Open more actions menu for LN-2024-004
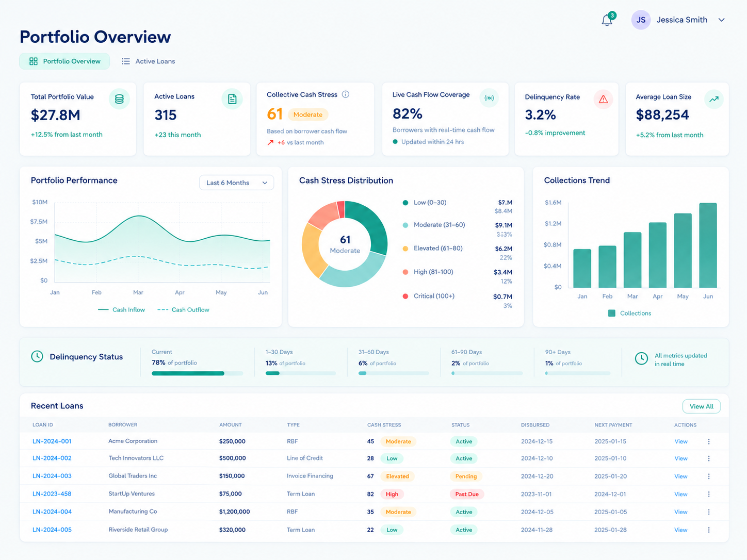The width and height of the screenshot is (747, 560). pos(709,512)
